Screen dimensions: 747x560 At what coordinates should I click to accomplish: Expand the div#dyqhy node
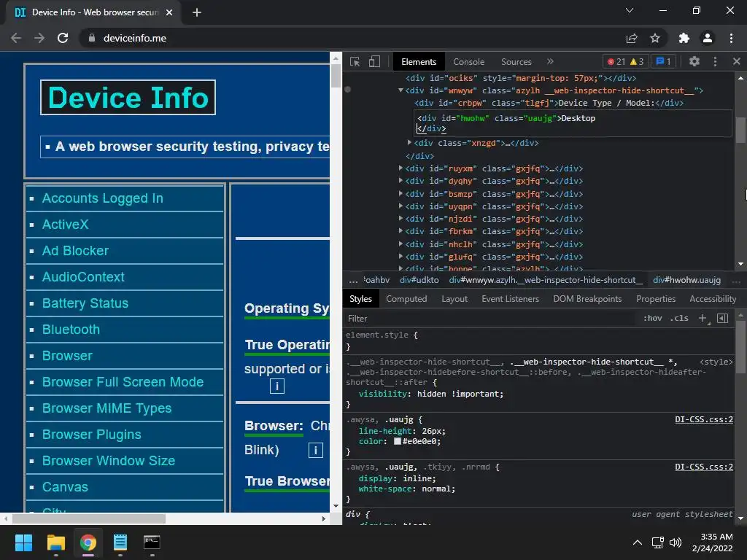(400, 181)
